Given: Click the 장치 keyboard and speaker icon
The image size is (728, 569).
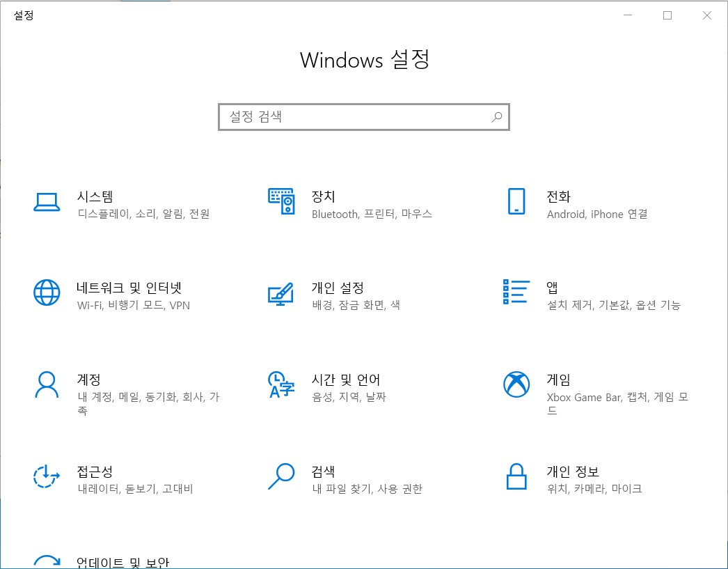Looking at the screenshot, I should click(281, 201).
